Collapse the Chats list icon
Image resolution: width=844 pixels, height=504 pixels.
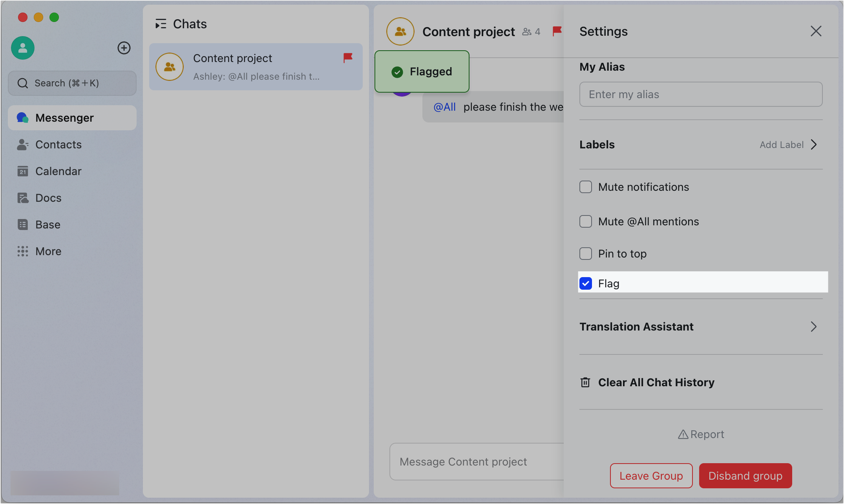pyautogui.click(x=161, y=24)
